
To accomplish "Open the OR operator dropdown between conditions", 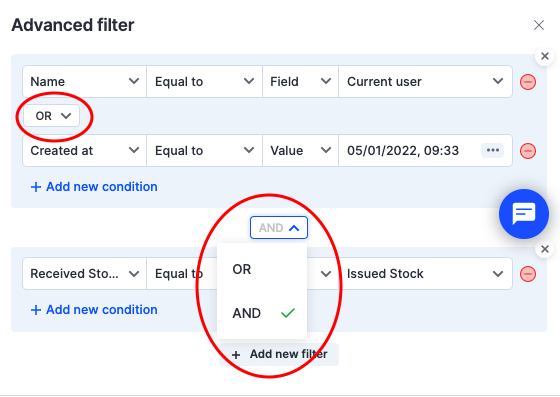I will 51,116.
